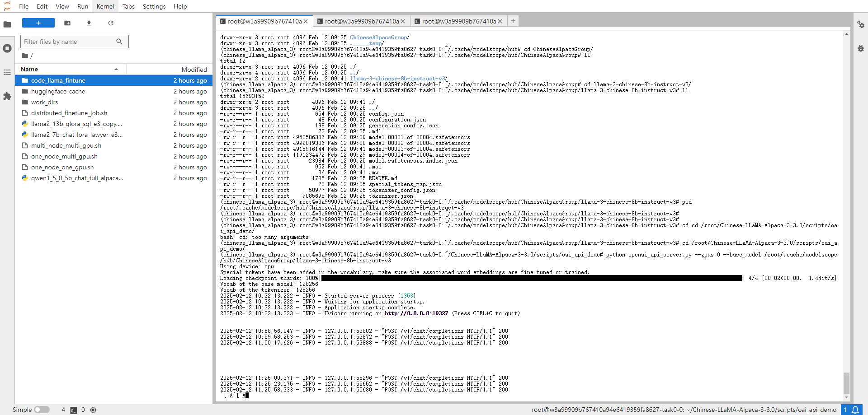Open Running Terminals and Kernels panel
868x415 pixels.
pos(7,48)
